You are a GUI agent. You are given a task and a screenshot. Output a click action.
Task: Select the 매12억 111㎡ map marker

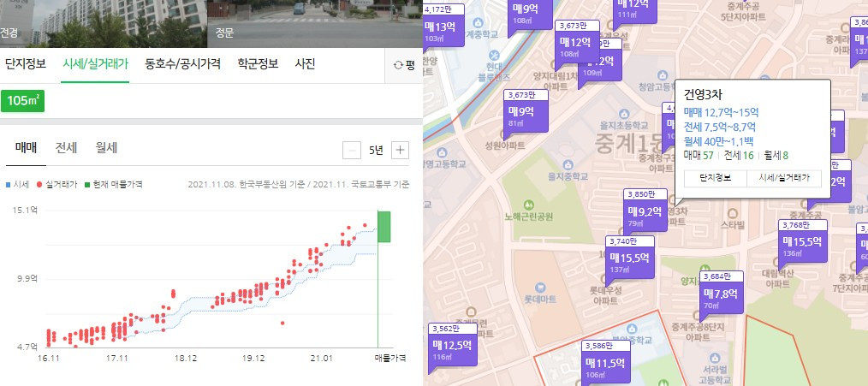(x=634, y=11)
